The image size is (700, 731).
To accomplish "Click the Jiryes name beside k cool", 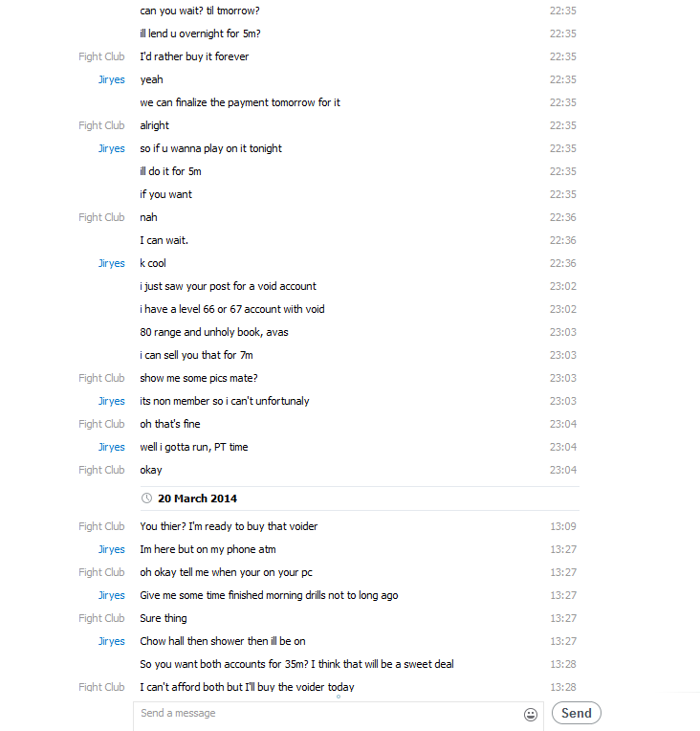I will 111,263.
